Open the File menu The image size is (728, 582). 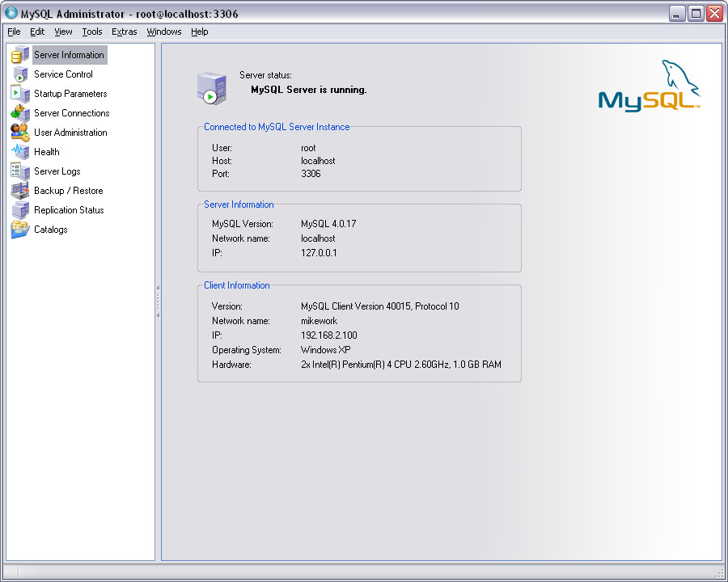click(14, 32)
